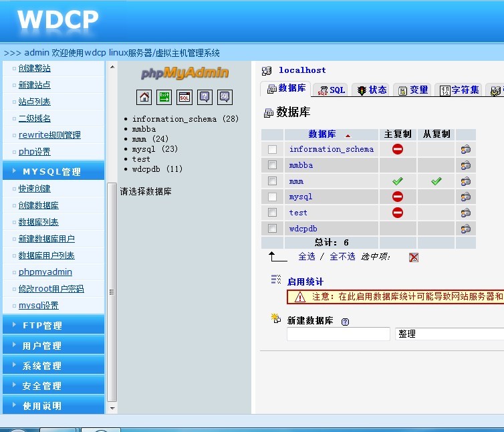Expand the FTP管理 section
The image size is (504, 432).
[x=52, y=326]
